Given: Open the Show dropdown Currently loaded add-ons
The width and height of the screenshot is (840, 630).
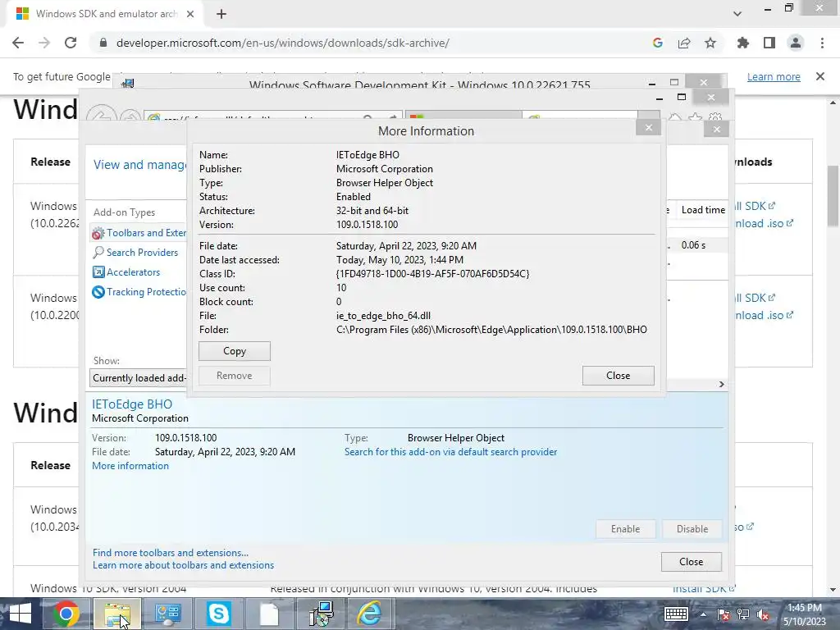Looking at the screenshot, I should point(139,378).
